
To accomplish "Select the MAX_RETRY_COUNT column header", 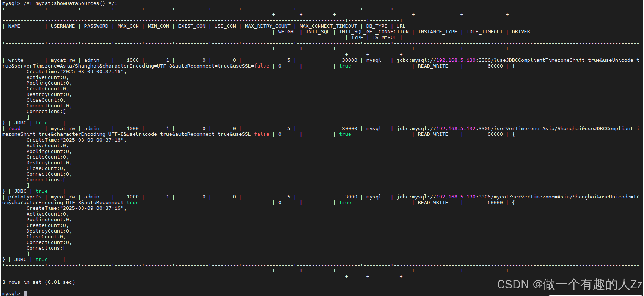I will pos(267,26).
